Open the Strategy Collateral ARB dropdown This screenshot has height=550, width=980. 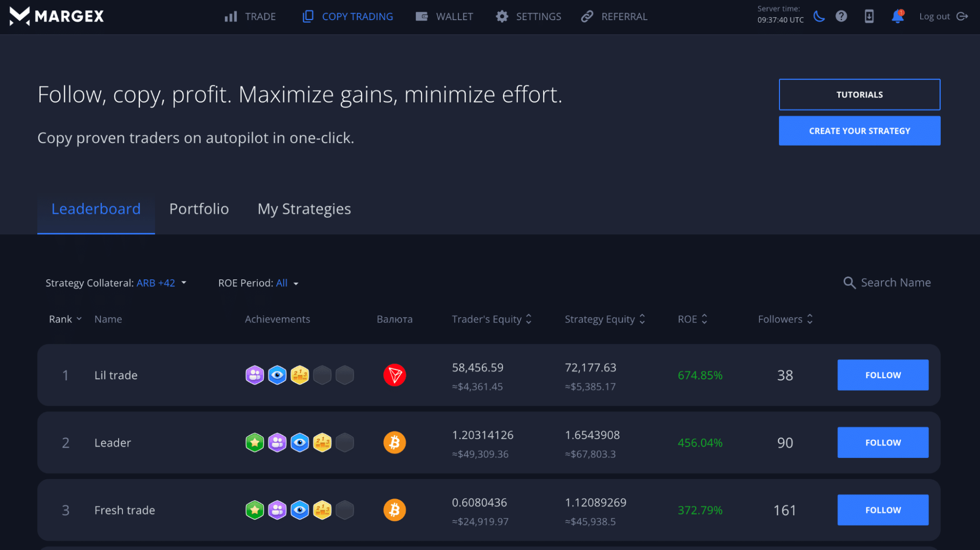pyautogui.click(x=162, y=283)
